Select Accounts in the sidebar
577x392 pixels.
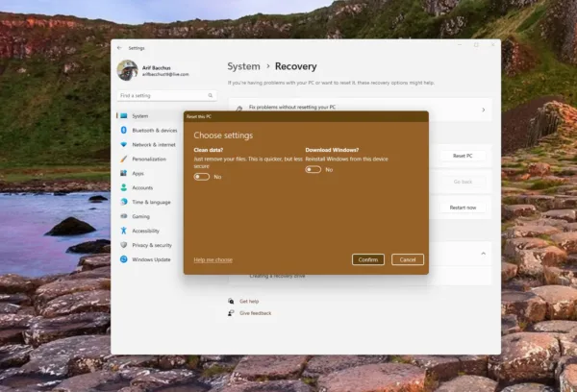[142, 187]
